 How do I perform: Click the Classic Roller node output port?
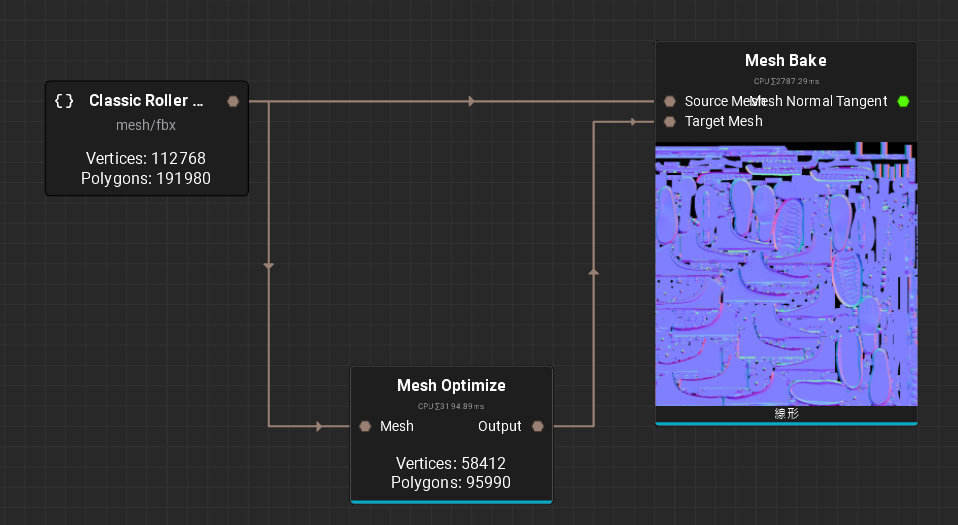[233, 101]
